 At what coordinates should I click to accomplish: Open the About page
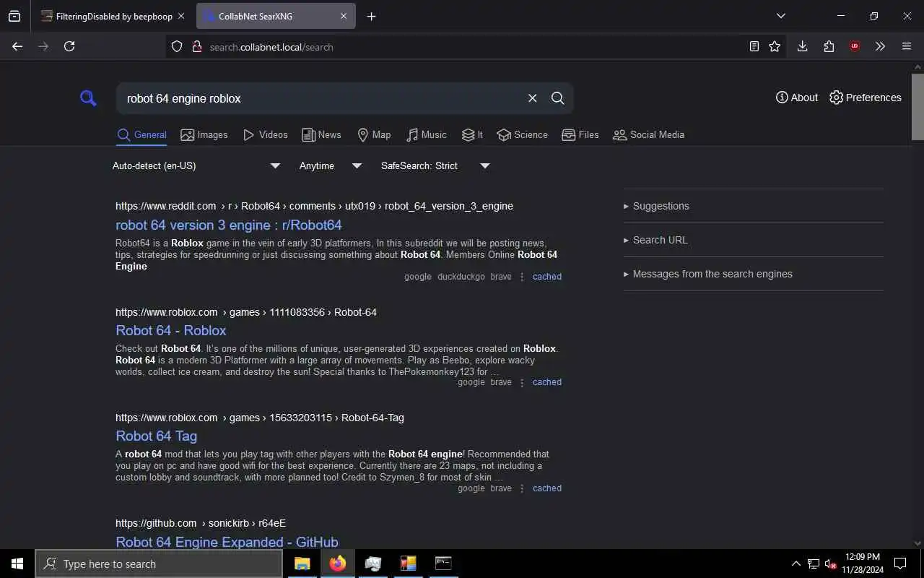pos(797,98)
